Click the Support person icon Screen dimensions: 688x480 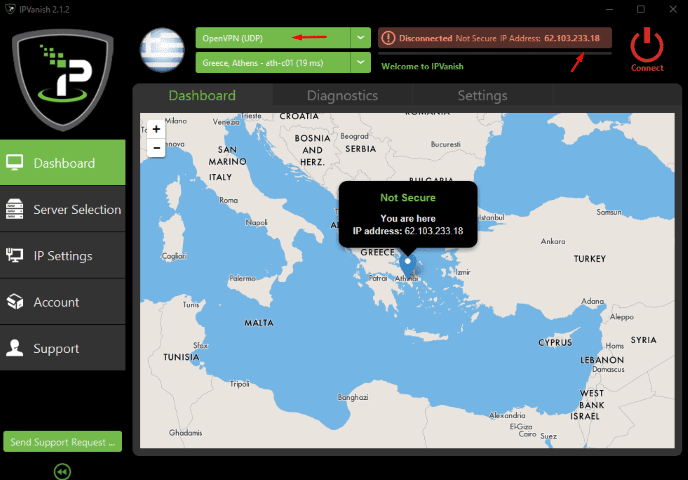[x=14, y=347]
